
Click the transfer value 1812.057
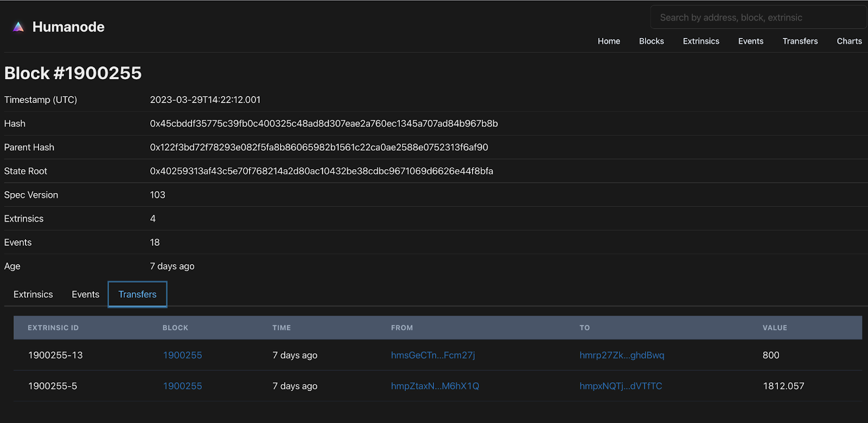(x=783, y=386)
